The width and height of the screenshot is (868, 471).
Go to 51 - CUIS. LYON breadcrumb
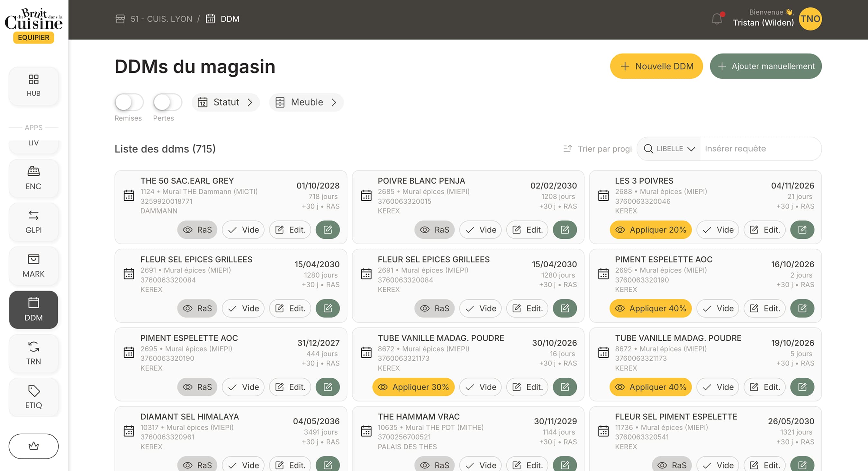(x=154, y=19)
